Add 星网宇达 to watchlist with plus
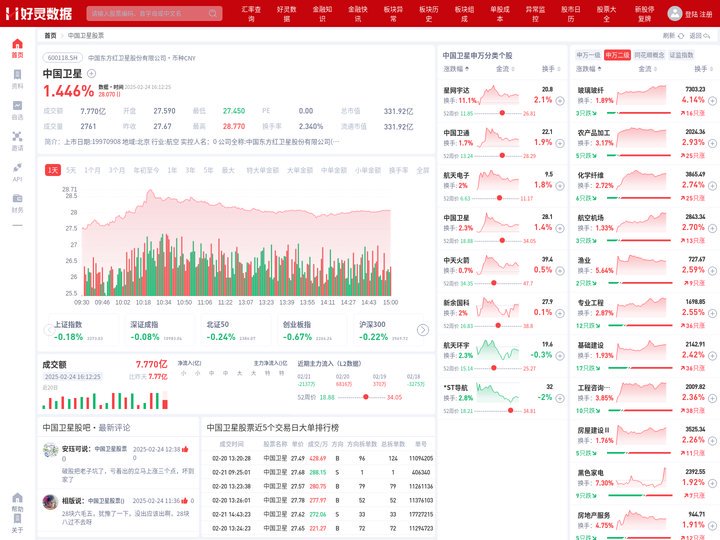The height and width of the screenshot is (540, 720). (560, 101)
